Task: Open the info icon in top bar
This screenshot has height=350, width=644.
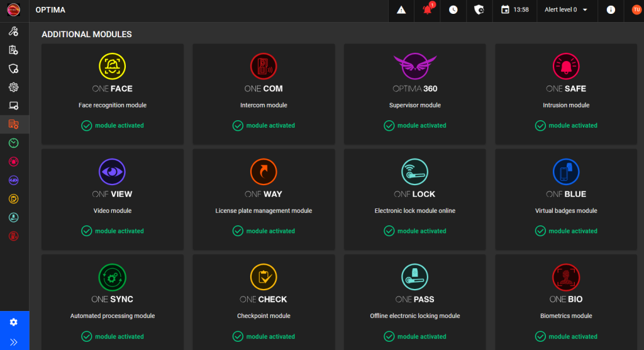Action: 610,10
